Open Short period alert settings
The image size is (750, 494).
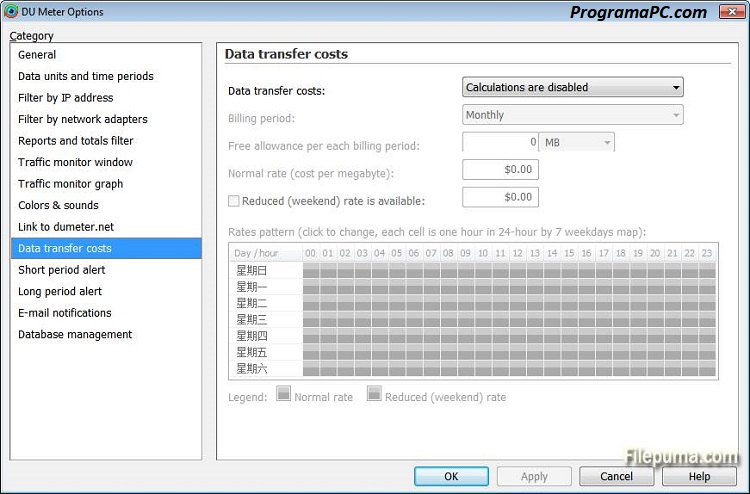click(x=106, y=270)
